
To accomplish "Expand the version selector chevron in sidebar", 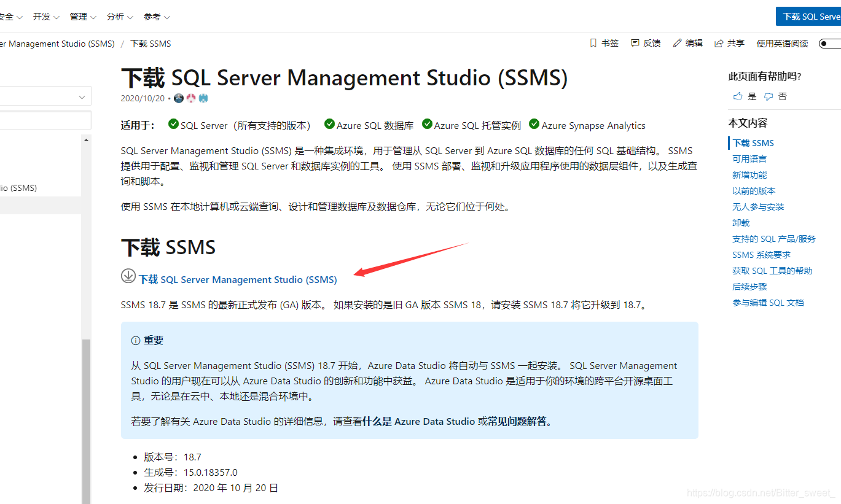I will (x=82, y=97).
